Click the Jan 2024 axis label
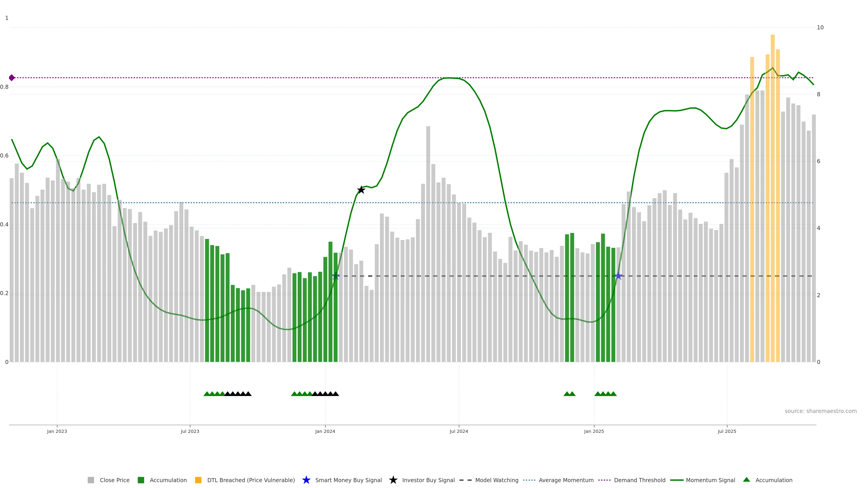 (325, 432)
